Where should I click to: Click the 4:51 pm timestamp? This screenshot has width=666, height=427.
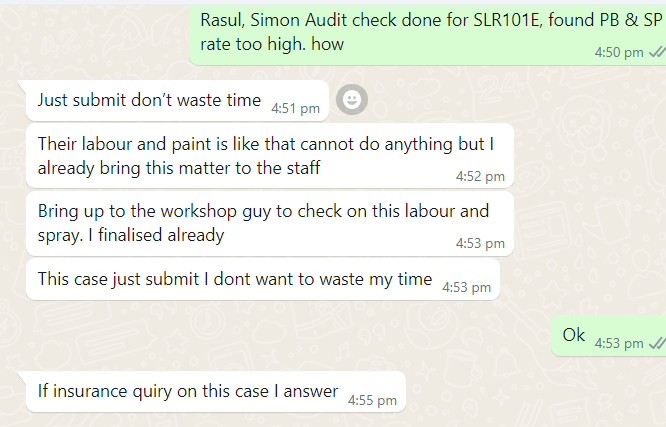click(296, 108)
